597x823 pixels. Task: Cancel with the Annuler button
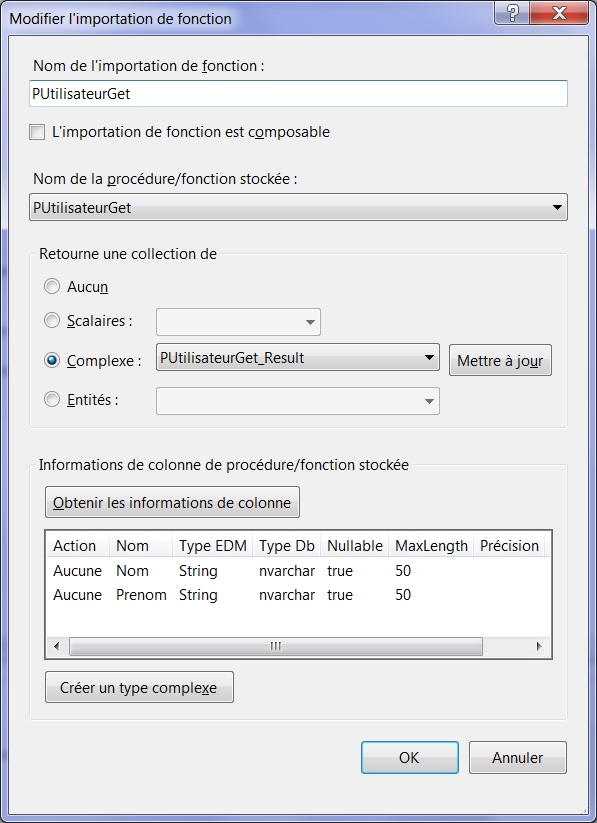point(518,757)
